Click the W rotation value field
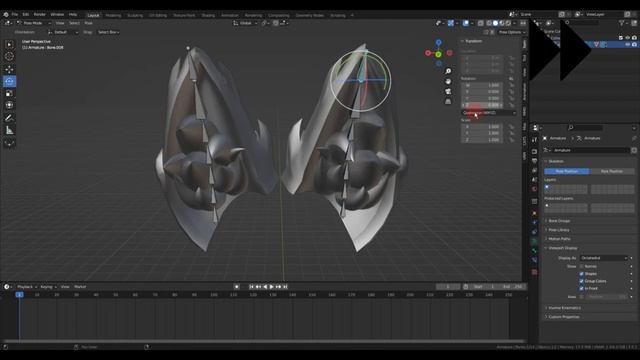Screen dimensions: 640x360 482,85
